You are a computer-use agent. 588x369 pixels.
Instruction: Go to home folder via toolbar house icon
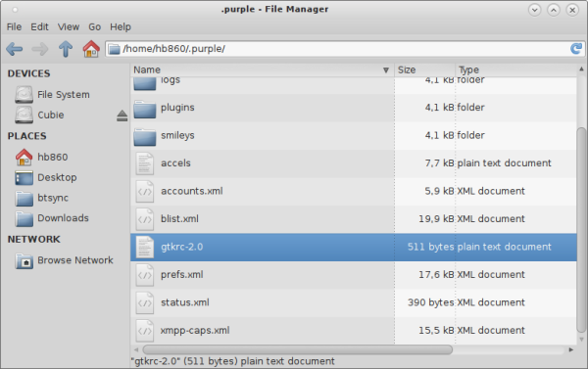(91, 49)
